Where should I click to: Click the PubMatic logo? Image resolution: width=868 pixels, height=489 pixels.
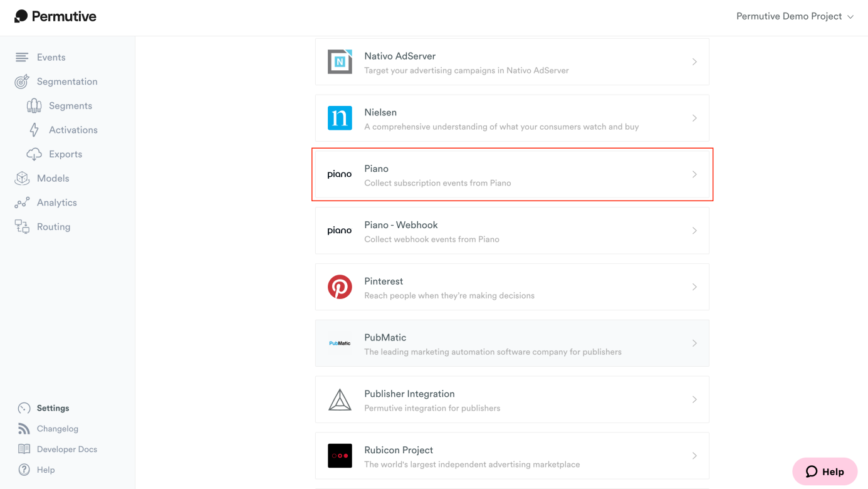coord(340,343)
